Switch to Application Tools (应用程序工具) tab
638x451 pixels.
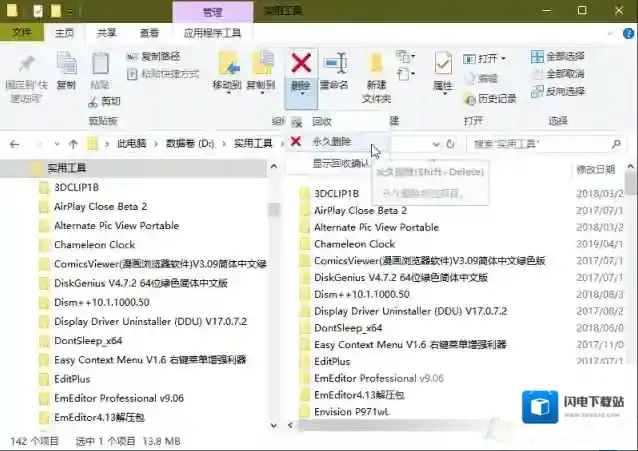212,33
